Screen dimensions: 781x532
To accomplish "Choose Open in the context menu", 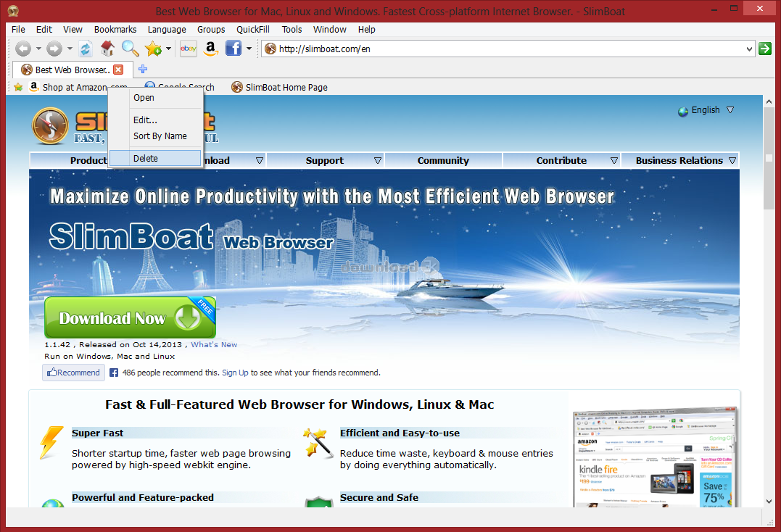I will tap(155, 98).
